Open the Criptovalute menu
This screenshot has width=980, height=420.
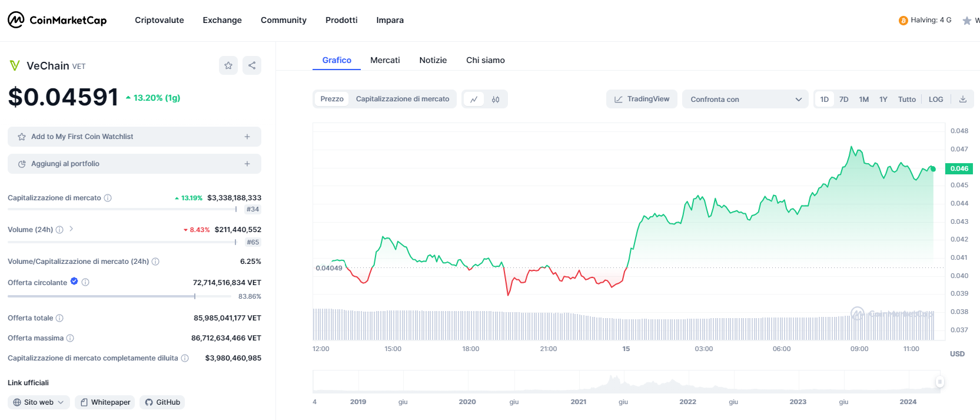pos(160,20)
